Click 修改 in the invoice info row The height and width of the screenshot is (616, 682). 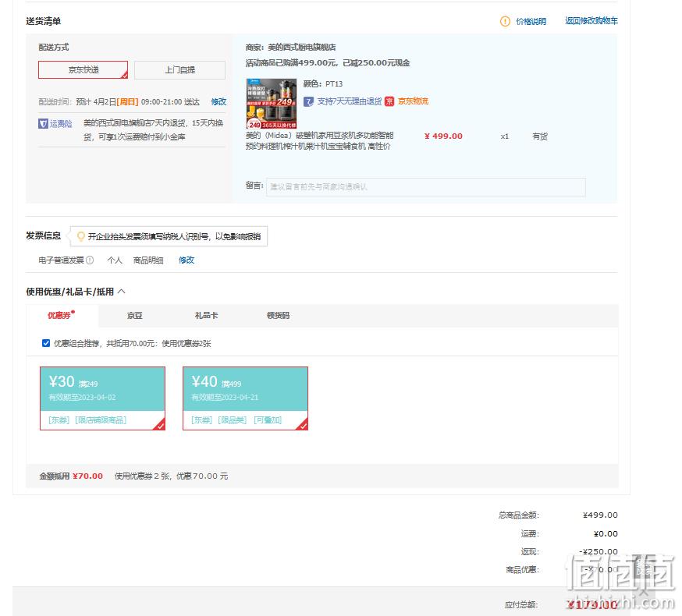(x=186, y=260)
